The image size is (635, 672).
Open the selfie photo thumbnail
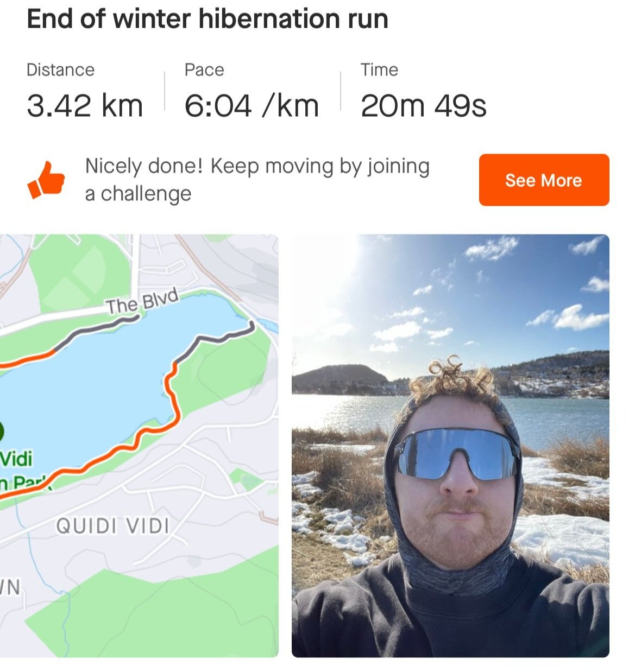click(x=450, y=446)
